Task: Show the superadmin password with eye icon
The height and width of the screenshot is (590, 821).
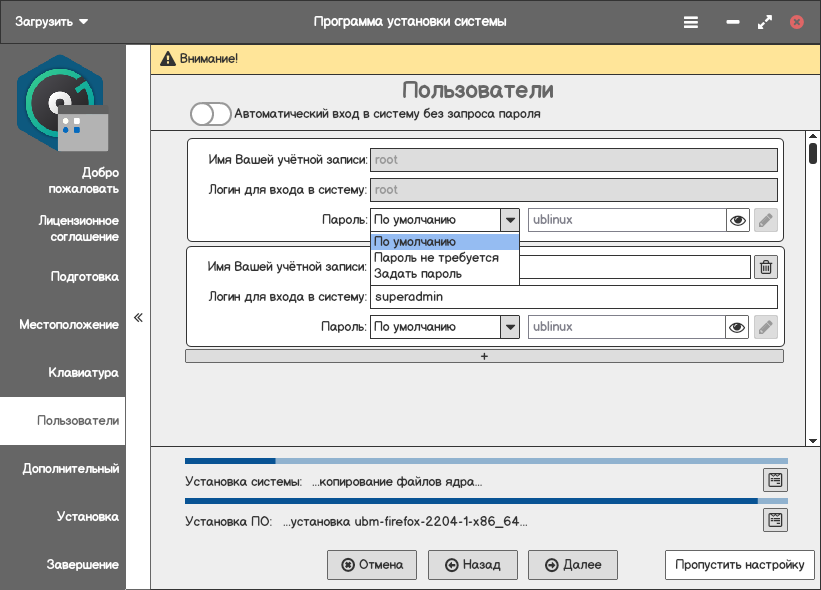Action: (738, 327)
